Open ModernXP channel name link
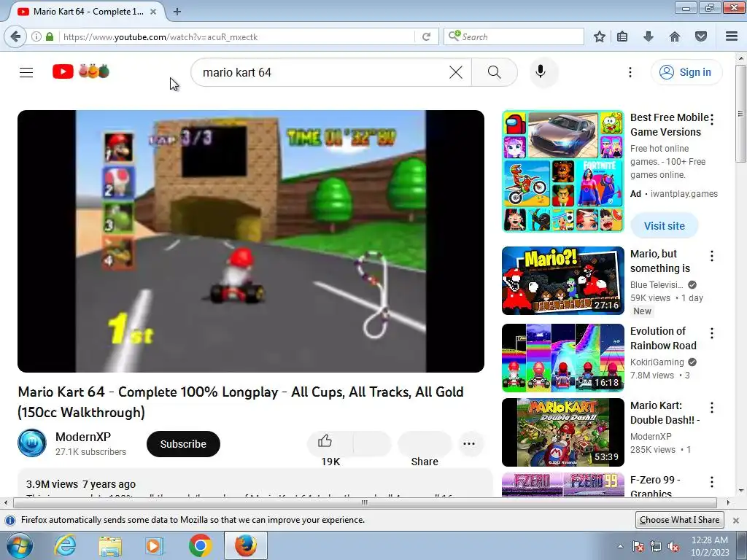This screenshot has height=560, width=747. click(x=83, y=437)
